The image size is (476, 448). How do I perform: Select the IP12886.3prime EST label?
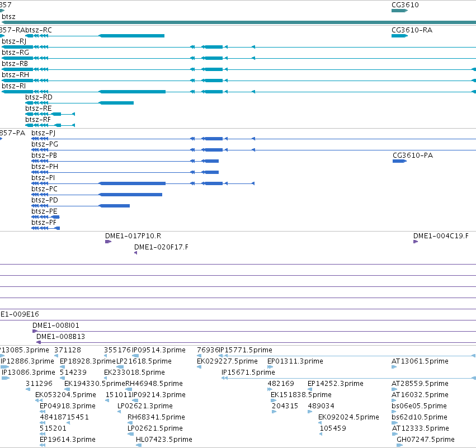[27, 361]
